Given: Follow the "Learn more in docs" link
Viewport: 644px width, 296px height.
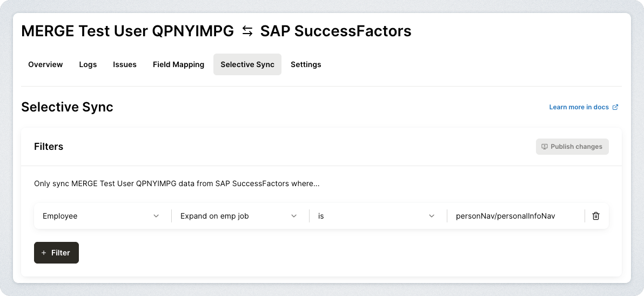Looking at the screenshot, I should [x=579, y=107].
